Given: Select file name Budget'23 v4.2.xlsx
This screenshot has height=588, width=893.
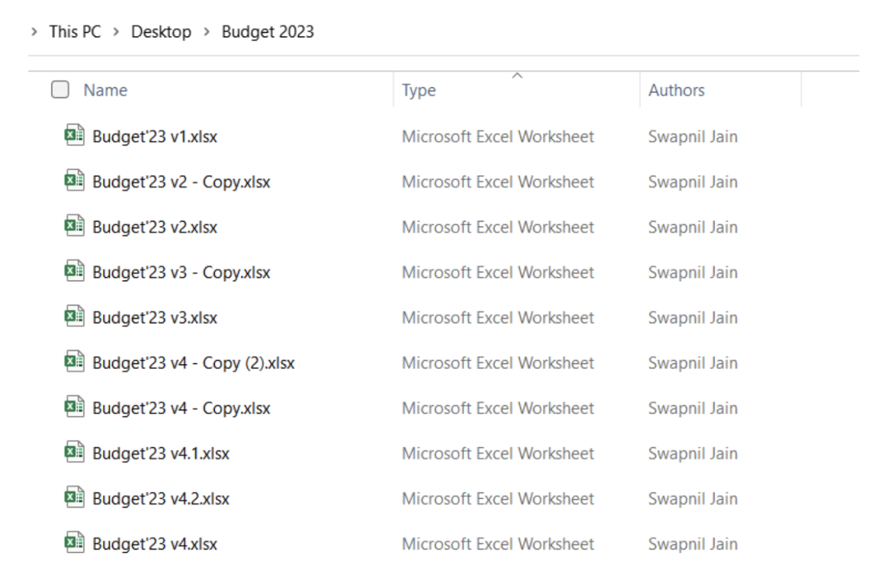Looking at the screenshot, I should [x=161, y=499].
